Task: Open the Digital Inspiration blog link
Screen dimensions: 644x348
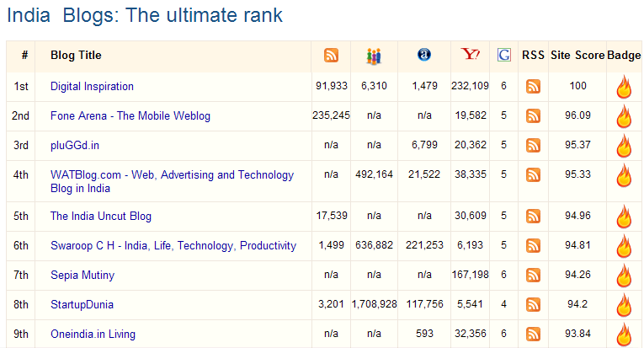Action: pyautogui.click(x=92, y=87)
